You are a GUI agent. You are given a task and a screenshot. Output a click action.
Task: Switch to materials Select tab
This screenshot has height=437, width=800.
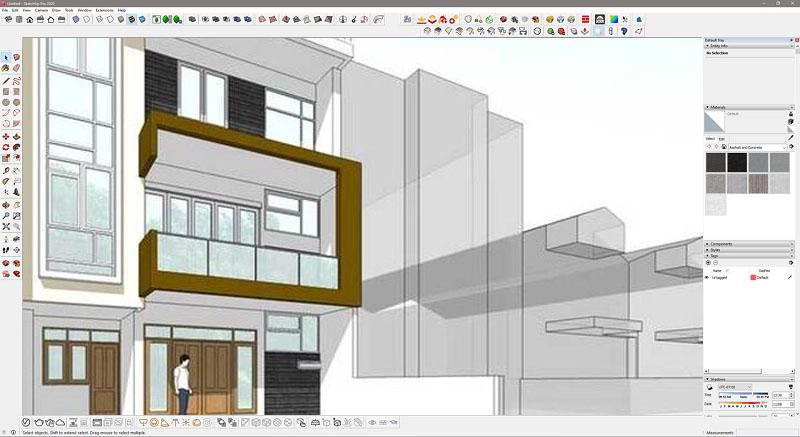710,139
